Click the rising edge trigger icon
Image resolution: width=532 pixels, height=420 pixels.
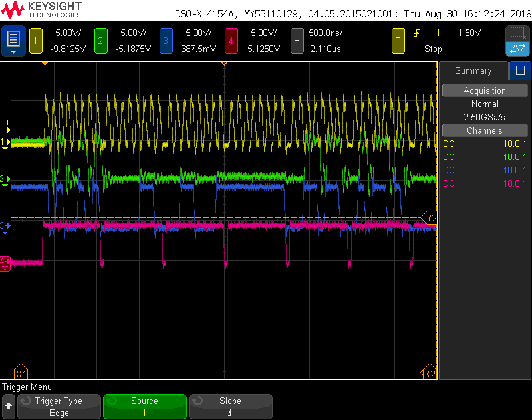417,33
